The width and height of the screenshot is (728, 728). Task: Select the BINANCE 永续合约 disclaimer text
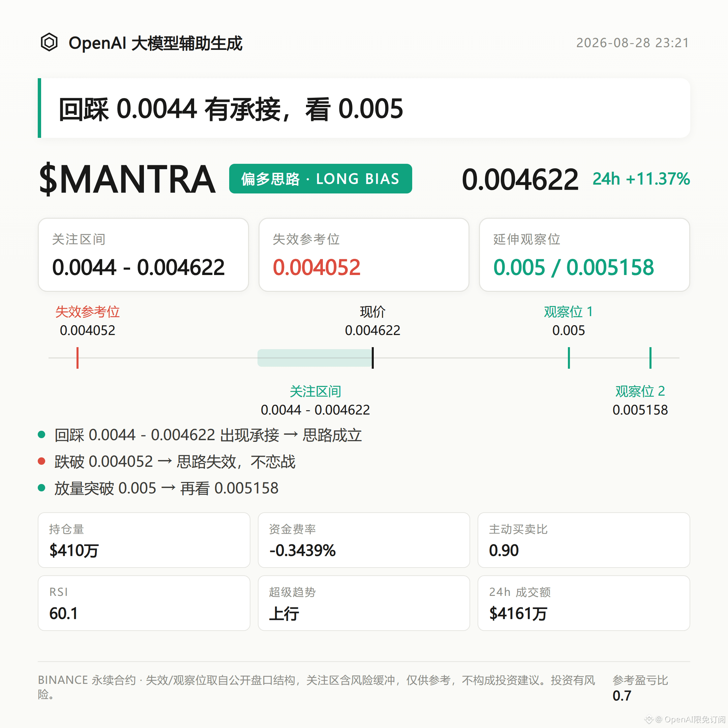(x=316, y=687)
